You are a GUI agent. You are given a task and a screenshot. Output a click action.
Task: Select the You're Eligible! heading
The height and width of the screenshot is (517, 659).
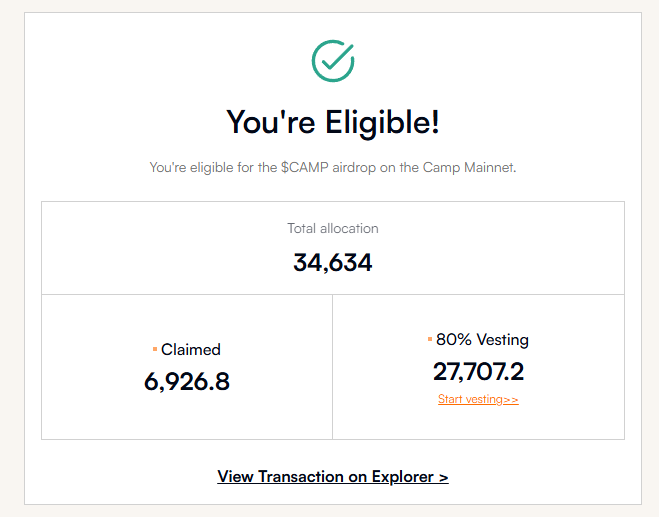click(x=333, y=122)
